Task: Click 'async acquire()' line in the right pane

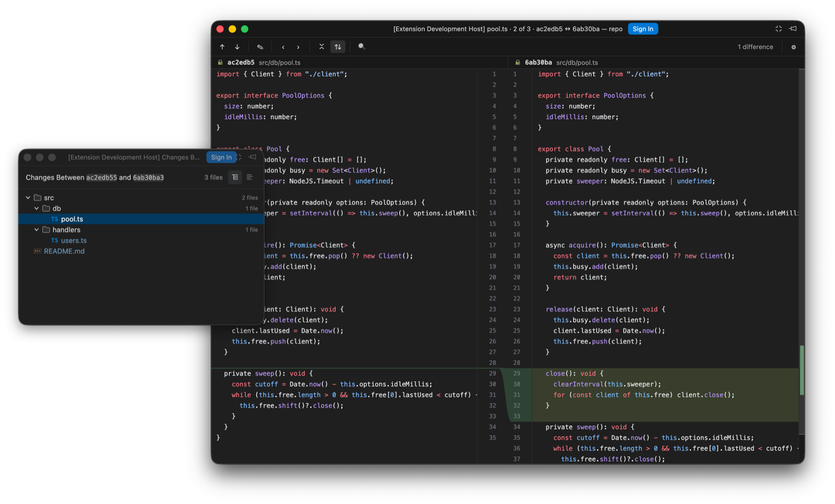Action: [611, 245]
